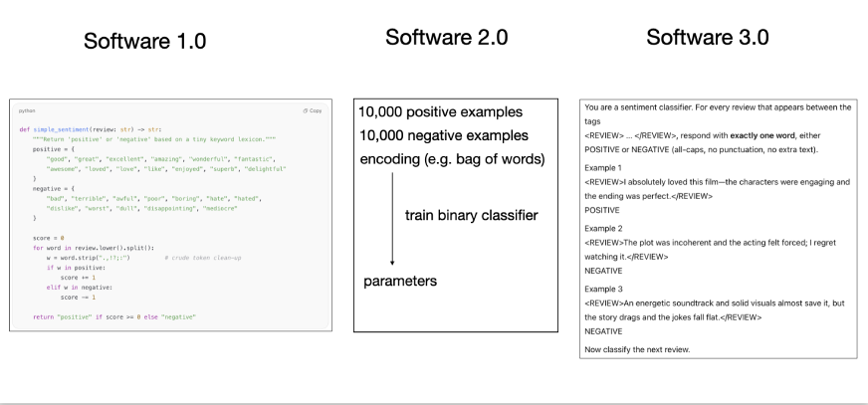
Task: Select the "Software 3.0" heading
Action: [x=708, y=37]
